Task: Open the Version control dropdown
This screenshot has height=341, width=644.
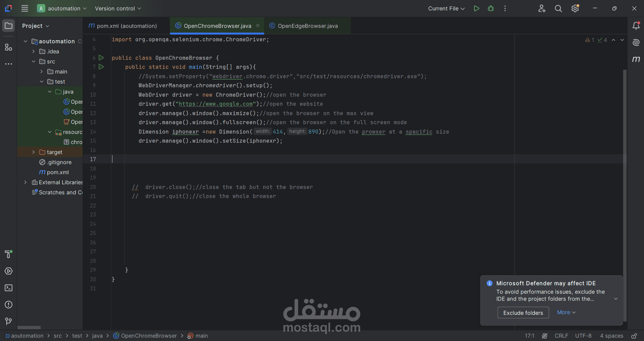Action: [x=118, y=8]
